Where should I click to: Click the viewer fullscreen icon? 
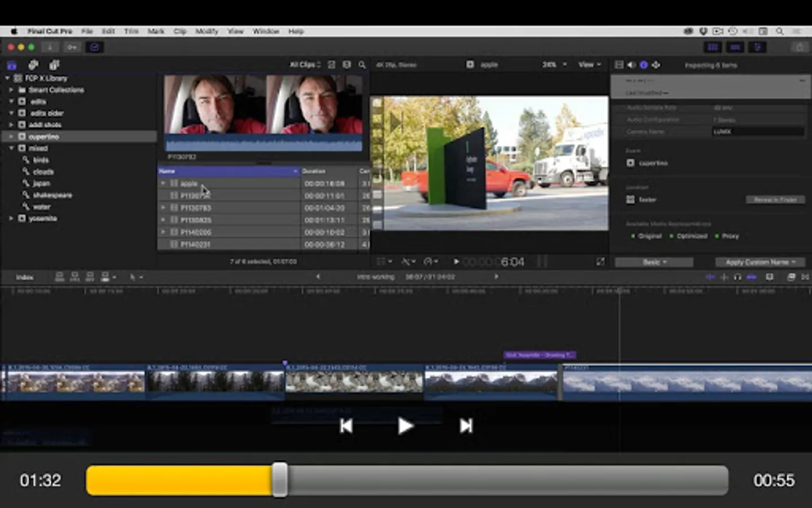(600, 261)
